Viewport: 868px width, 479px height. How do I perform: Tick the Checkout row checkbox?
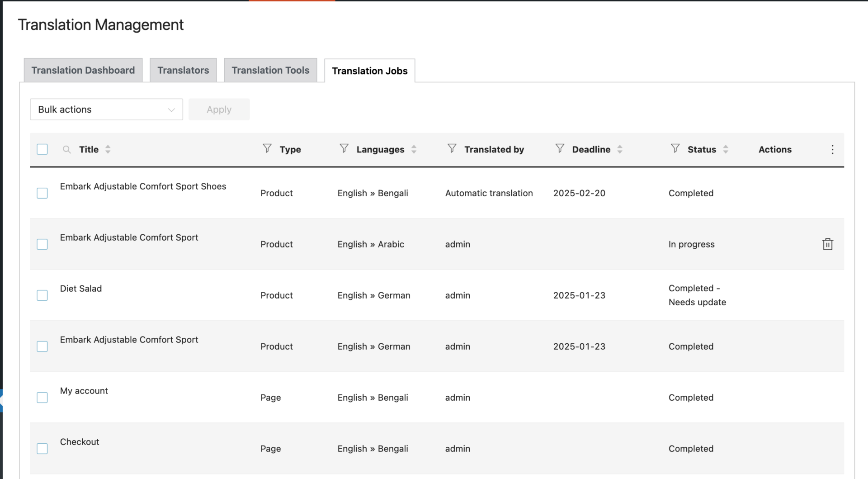tap(42, 449)
